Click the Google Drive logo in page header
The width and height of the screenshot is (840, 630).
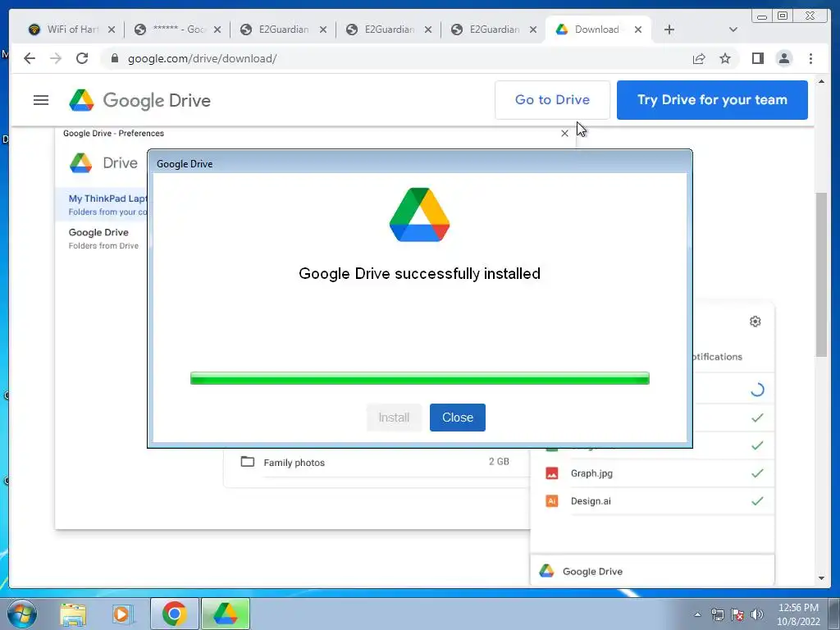click(x=139, y=100)
